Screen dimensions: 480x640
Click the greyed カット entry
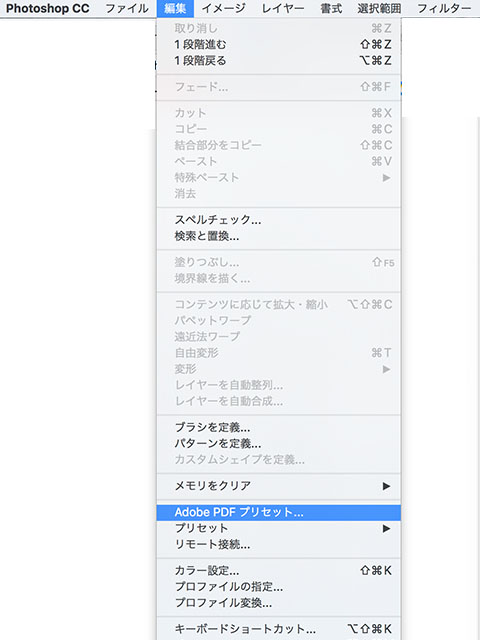coord(279,113)
